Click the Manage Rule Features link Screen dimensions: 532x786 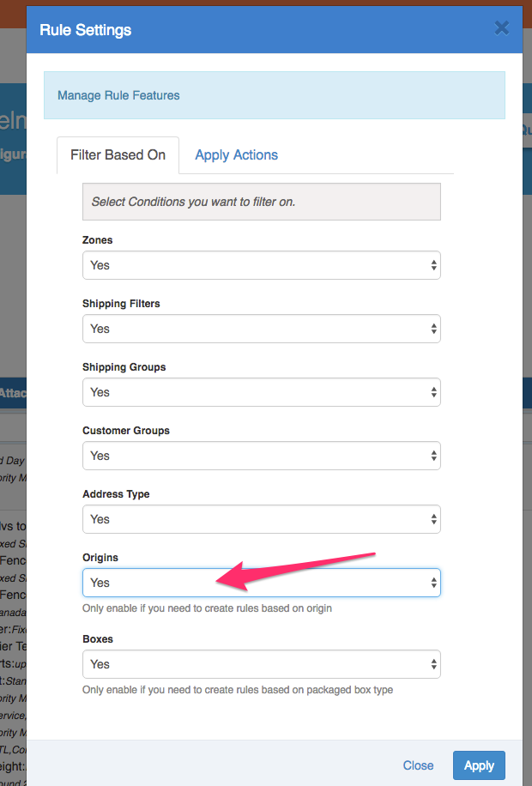pyautogui.click(x=118, y=95)
